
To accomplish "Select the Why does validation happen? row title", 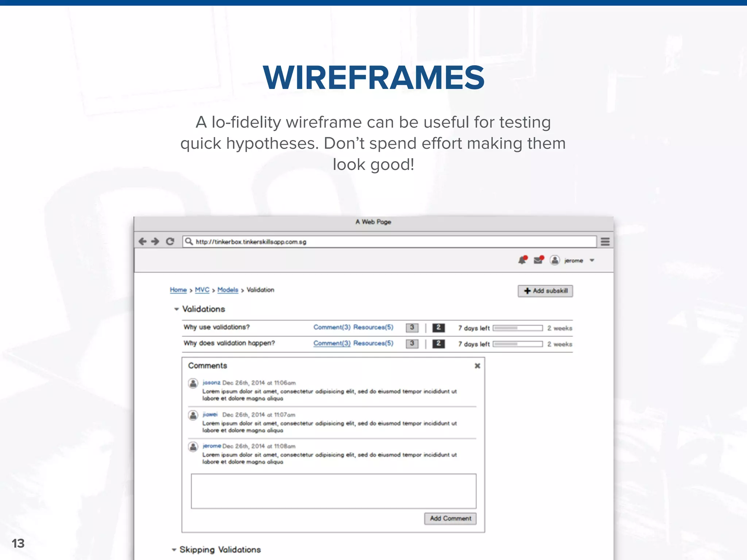I will 229,343.
